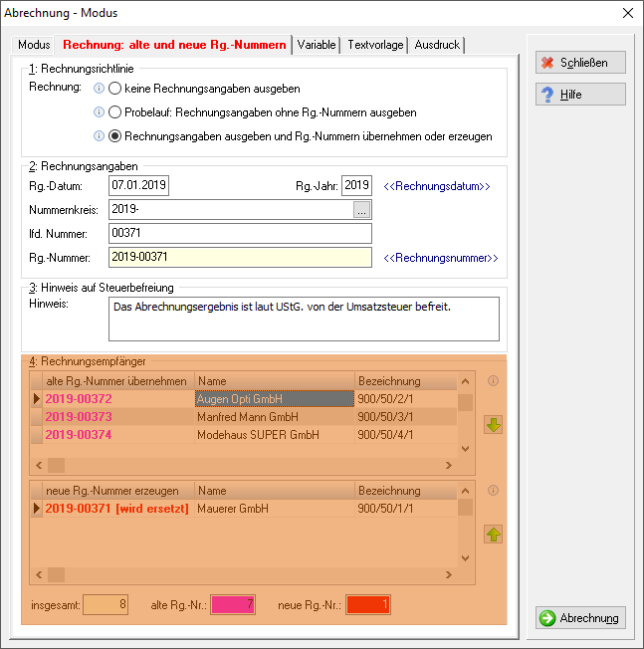Click right arrow of lower table horizontal scrollbar
Screen dimensions: 644x649
tap(449, 574)
